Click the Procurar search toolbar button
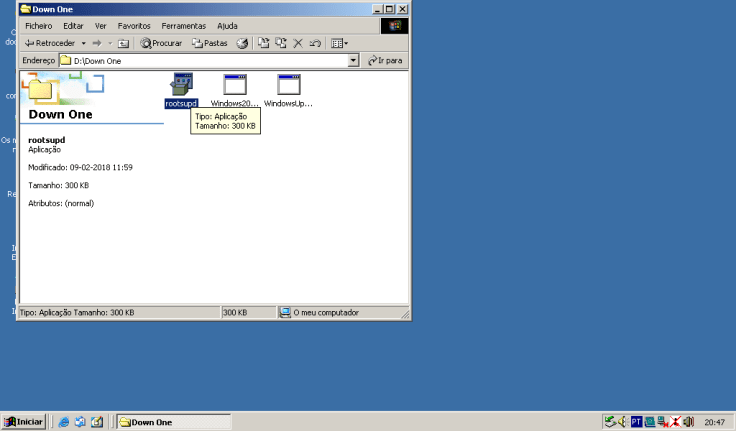This screenshot has width=736, height=431. pyautogui.click(x=161, y=43)
